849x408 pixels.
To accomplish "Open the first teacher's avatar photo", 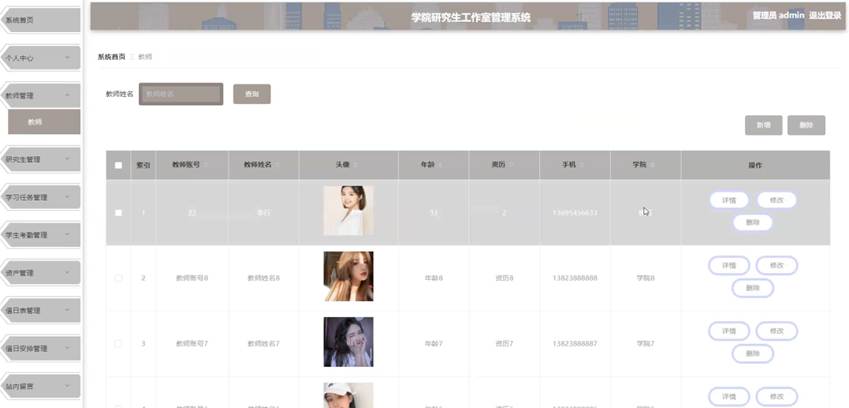I will (348, 210).
